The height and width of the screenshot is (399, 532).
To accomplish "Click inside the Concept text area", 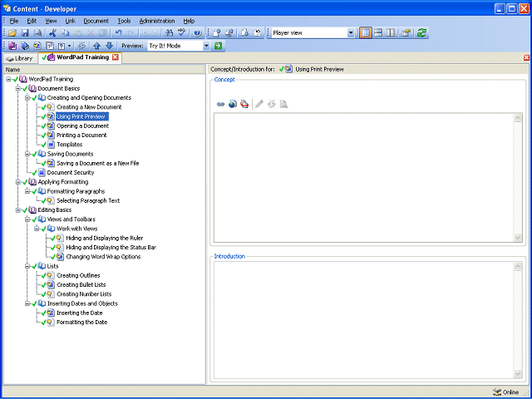I will click(364, 178).
